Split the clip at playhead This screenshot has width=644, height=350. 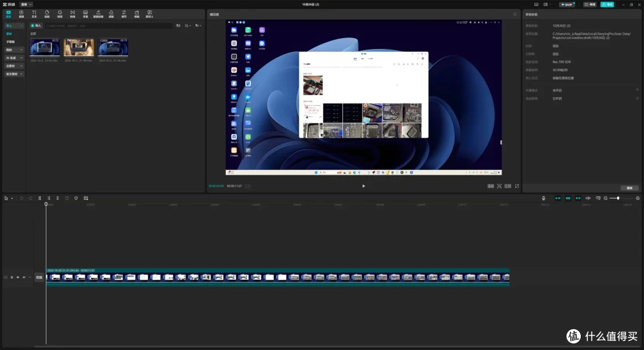tap(40, 198)
